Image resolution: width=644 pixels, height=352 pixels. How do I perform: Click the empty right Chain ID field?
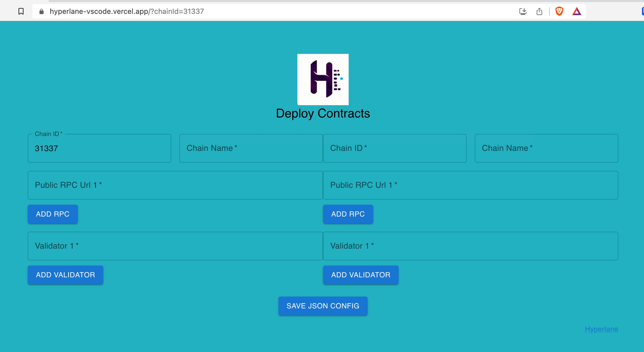click(x=395, y=148)
